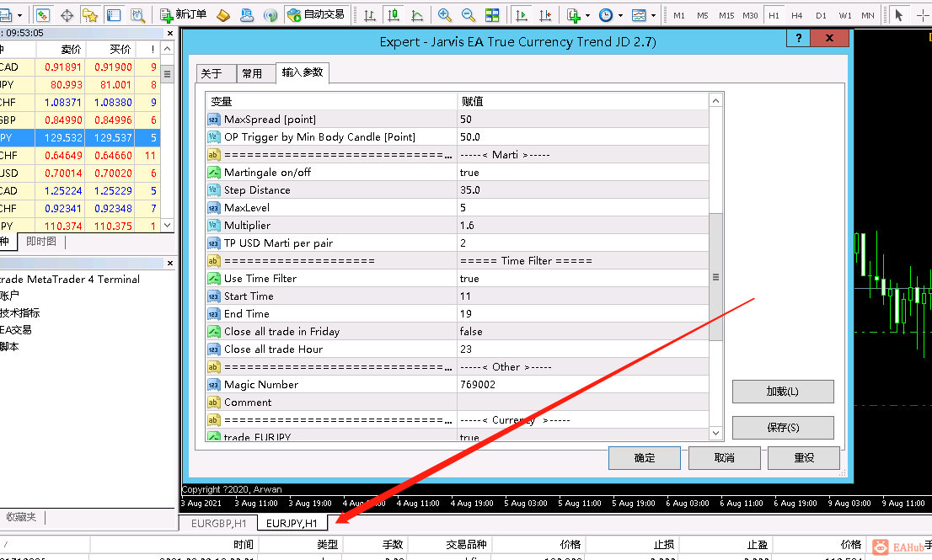Click the 重设 reset button

[x=804, y=458]
